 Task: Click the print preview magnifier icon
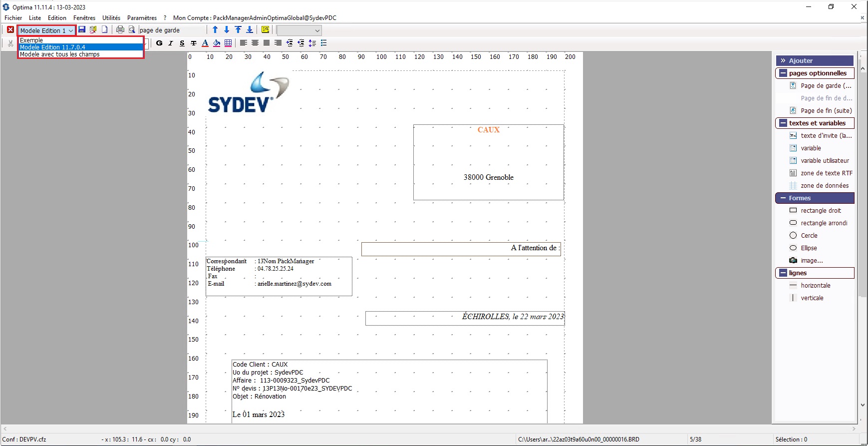pyautogui.click(x=132, y=30)
